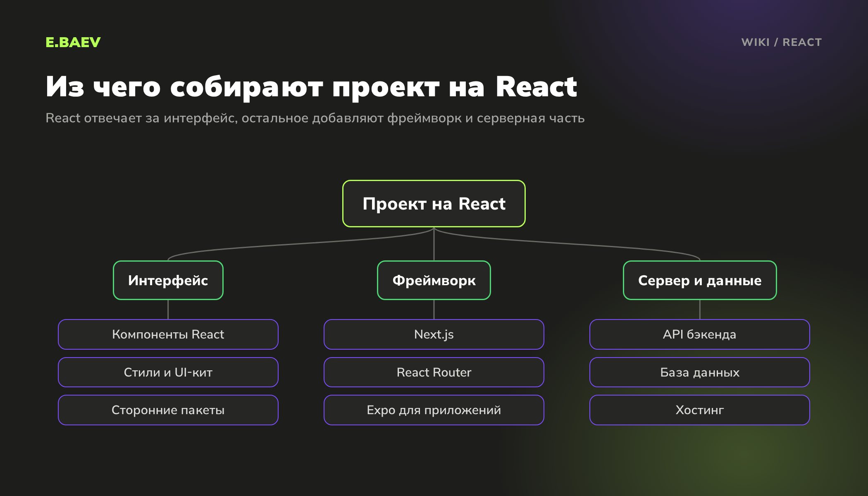Select the "Сервер и данные" branch node
This screenshot has width=868, height=496.
[x=700, y=280]
